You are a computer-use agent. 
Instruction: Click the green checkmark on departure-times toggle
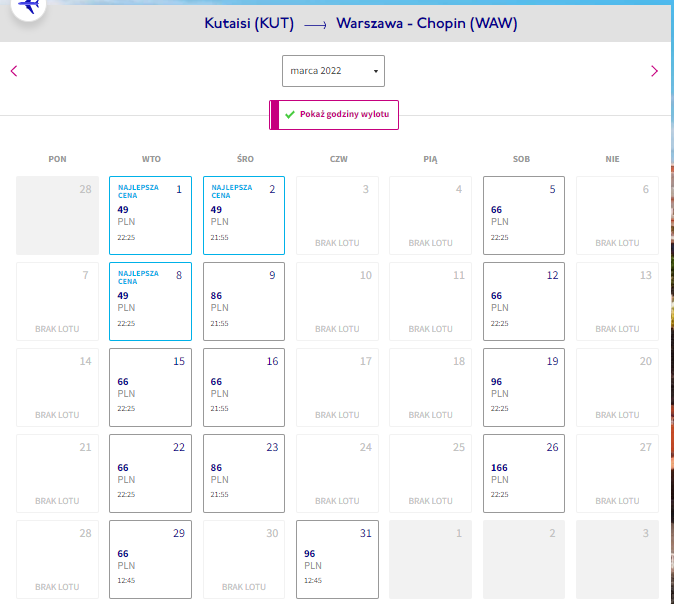coord(290,114)
